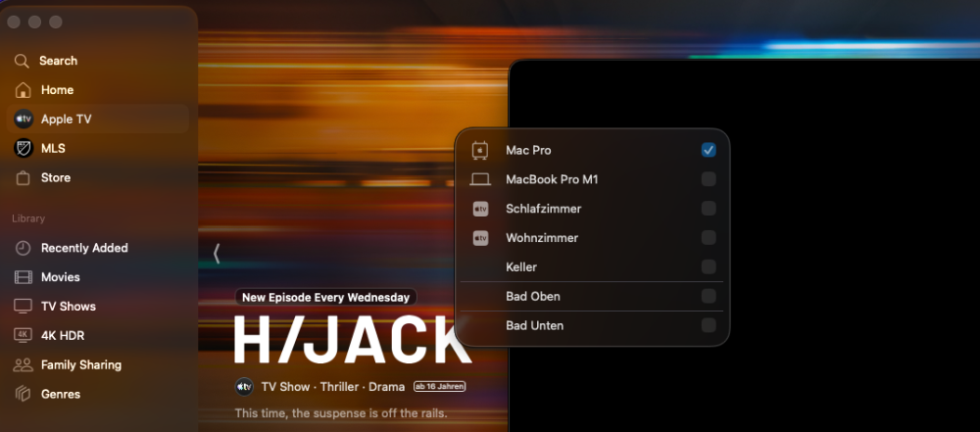Select Bad Unten speaker label

pos(534,326)
